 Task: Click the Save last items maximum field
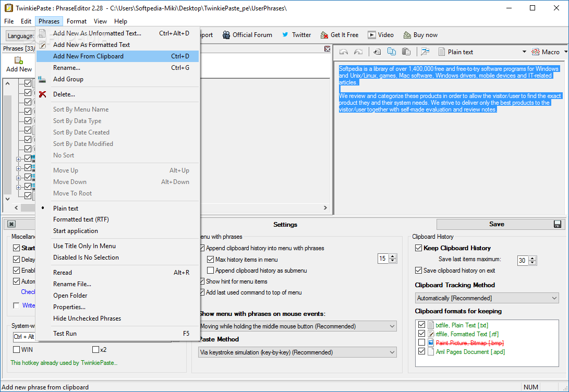click(x=523, y=260)
